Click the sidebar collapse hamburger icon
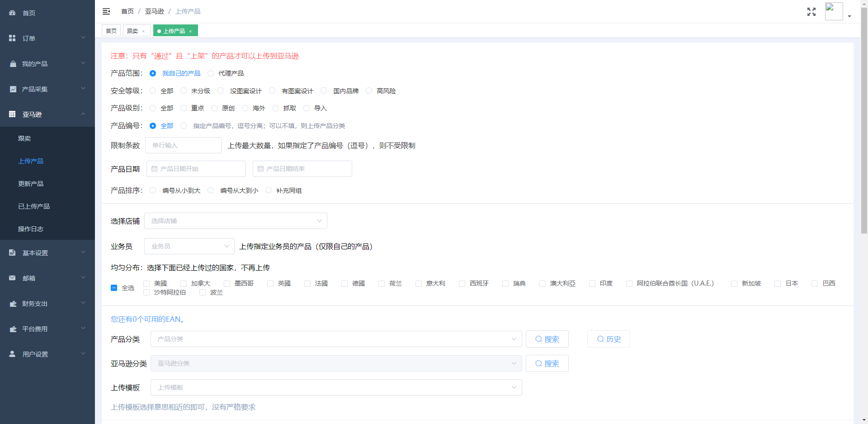The height and width of the screenshot is (424, 868). [x=106, y=11]
